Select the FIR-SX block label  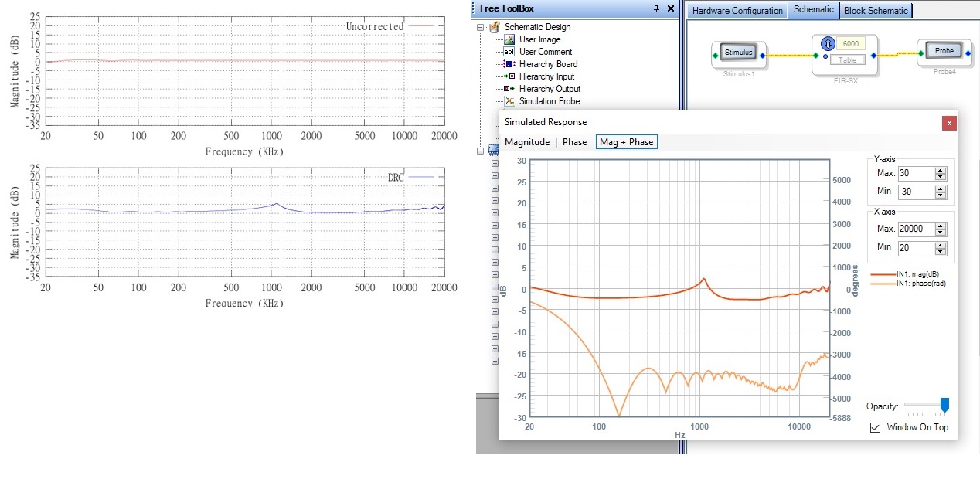(846, 81)
